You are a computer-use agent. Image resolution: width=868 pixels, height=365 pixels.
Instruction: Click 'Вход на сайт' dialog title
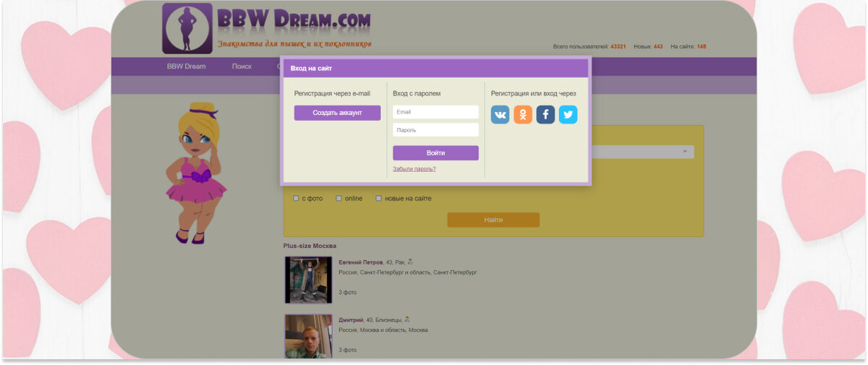click(311, 69)
